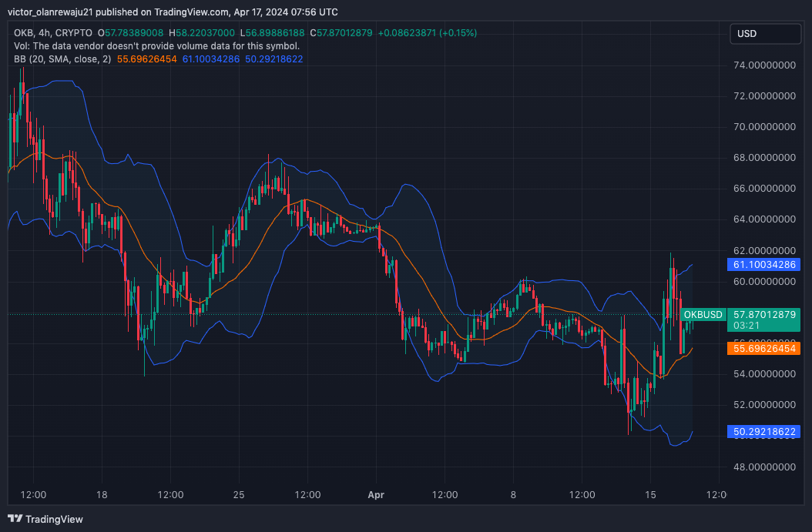
Task: Click the blue upper band value 61.10034286 in legend
Action: [x=212, y=59]
